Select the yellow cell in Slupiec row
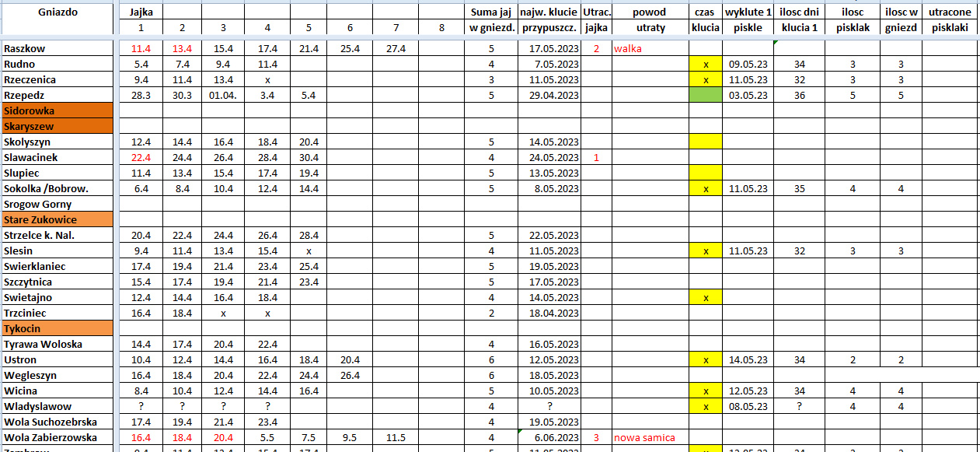Image resolution: width=980 pixels, height=452 pixels. (706, 173)
